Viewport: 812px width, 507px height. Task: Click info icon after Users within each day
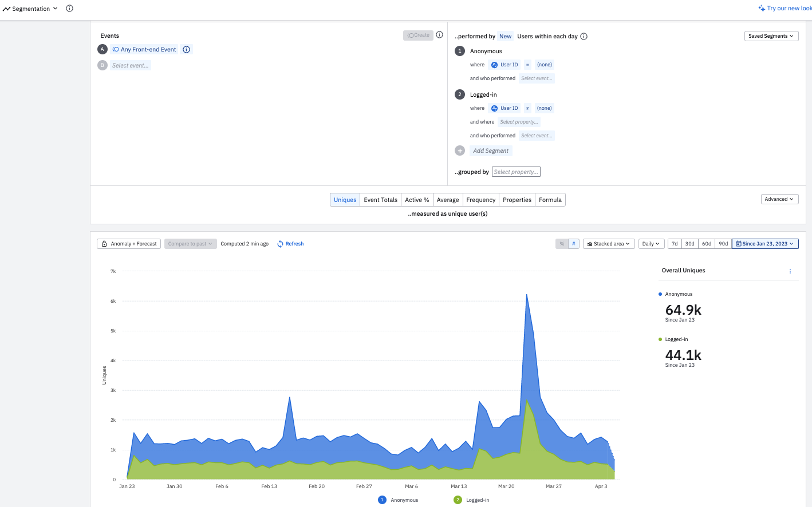[584, 37]
